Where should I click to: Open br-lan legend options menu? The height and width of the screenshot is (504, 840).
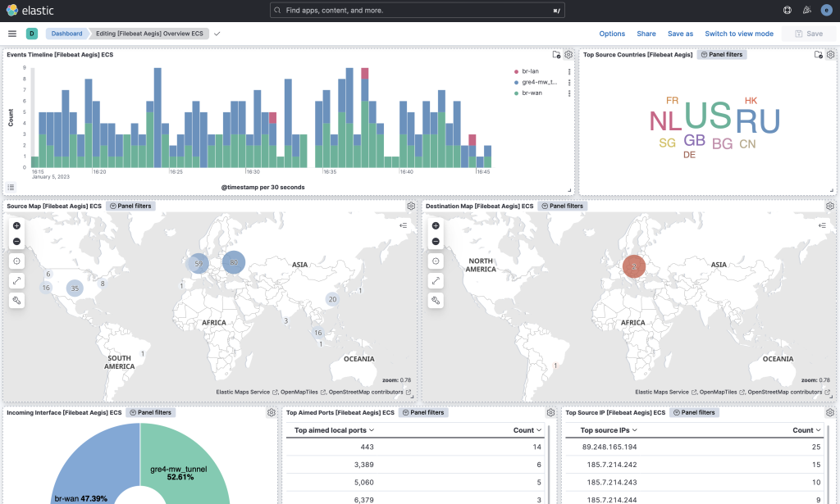click(569, 71)
